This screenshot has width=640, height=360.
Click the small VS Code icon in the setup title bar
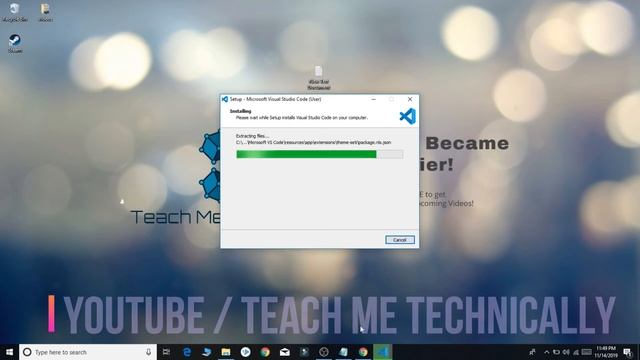click(x=224, y=99)
